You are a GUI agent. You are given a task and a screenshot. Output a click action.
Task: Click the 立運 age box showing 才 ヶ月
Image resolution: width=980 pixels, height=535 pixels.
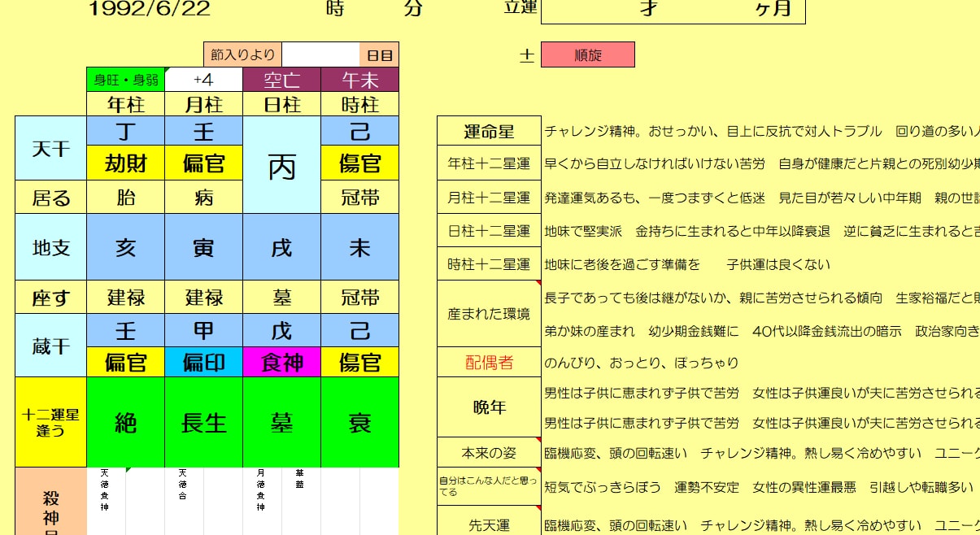pyautogui.click(x=673, y=10)
